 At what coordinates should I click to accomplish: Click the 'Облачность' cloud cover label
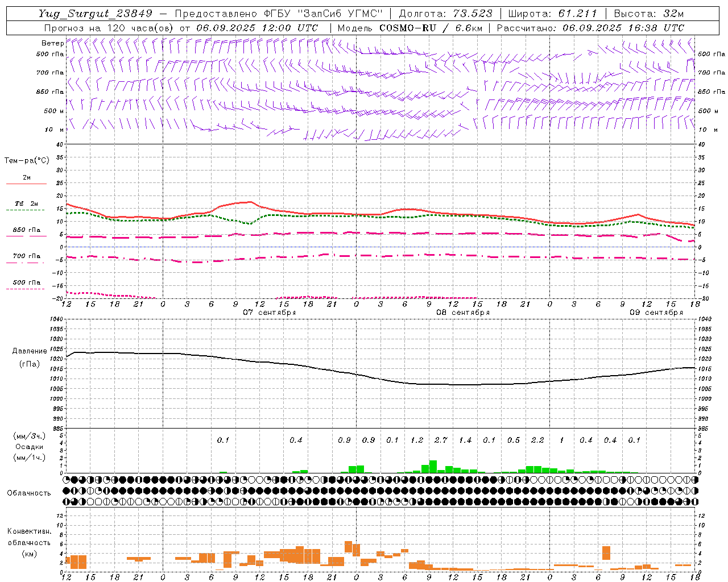(29, 493)
